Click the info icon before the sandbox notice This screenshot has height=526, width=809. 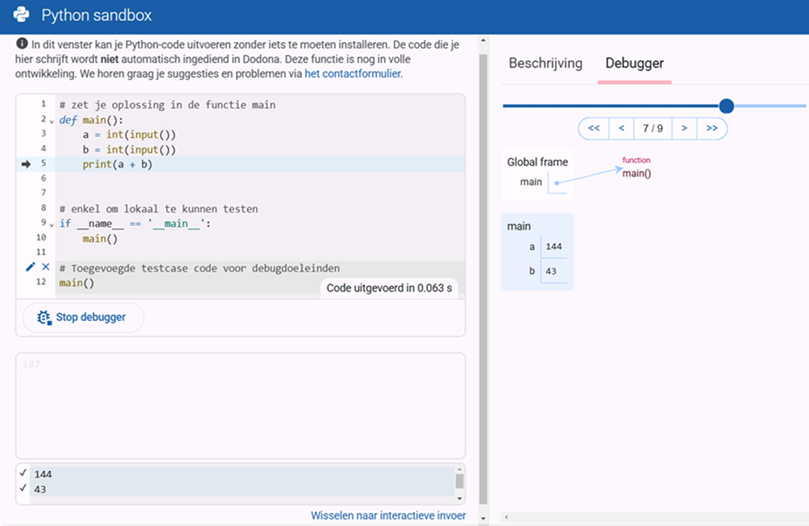click(22, 45)
